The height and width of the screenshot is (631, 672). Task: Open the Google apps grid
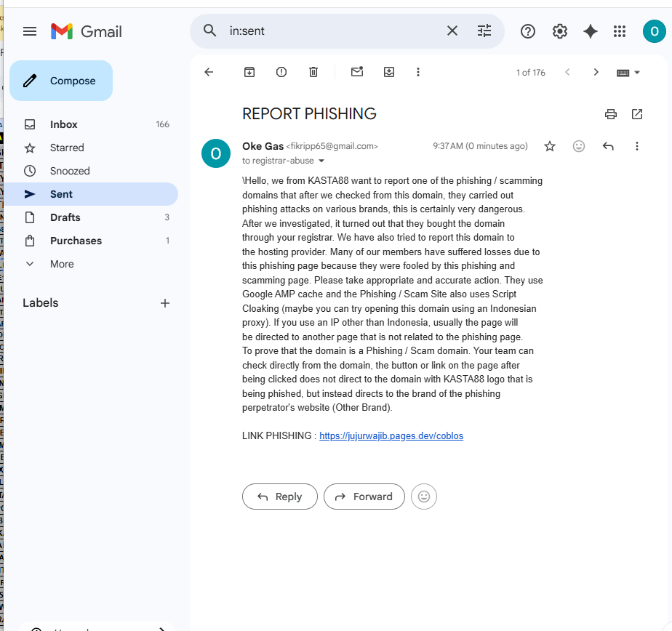(620, 31)
